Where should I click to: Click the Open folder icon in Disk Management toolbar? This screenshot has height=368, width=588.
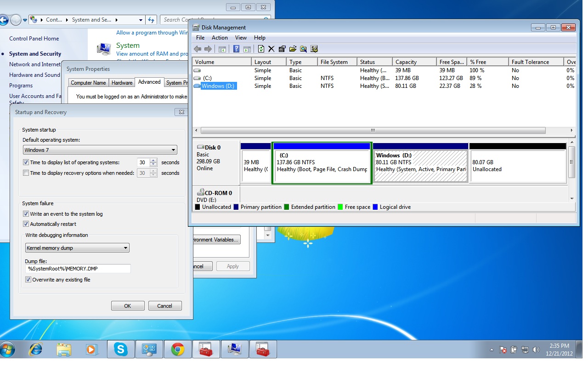pos(293,49)
